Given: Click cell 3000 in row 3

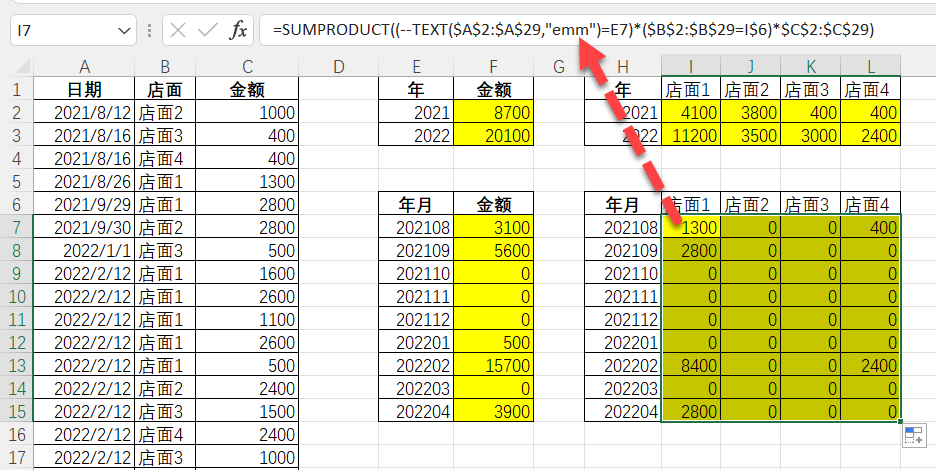Looking at the screenshot, I should [x=810, y=136].
